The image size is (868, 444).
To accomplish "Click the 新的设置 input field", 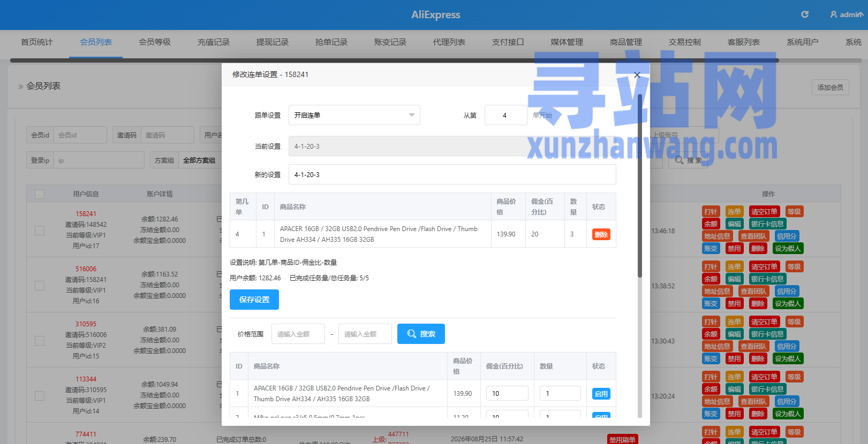I will tap(452, 174).
